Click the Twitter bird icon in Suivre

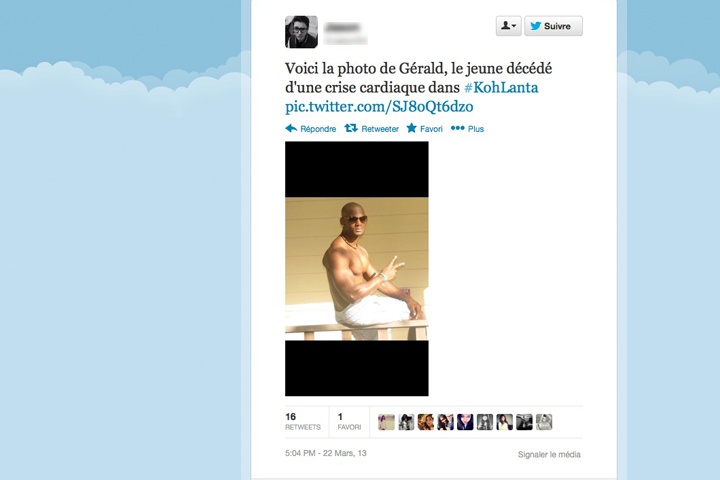click(535, 26)
